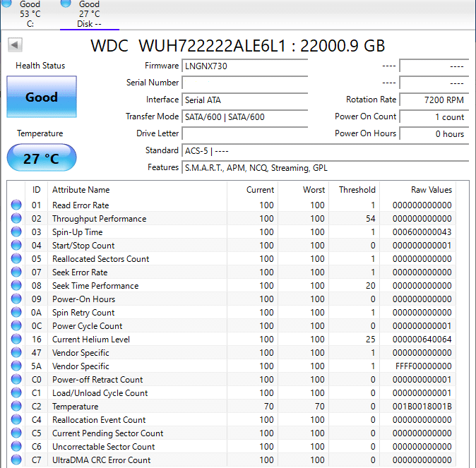Click status orb for attribute 5A
Image resolution: width=476 pixels, height=468 pixels.
point(16,366)
